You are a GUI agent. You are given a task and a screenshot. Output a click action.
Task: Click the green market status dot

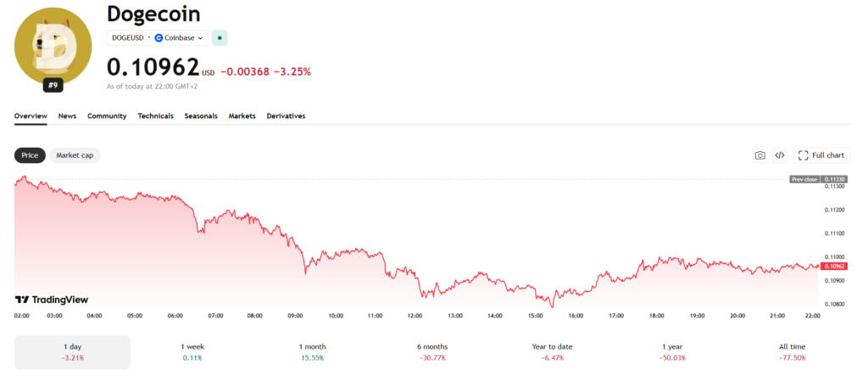tap(220, 38)
